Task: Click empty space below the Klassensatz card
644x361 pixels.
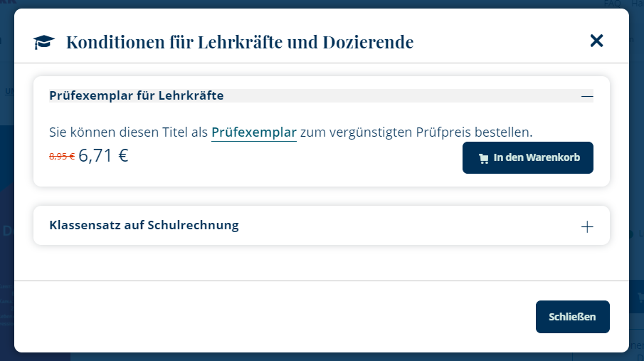Action: [320, 263]
